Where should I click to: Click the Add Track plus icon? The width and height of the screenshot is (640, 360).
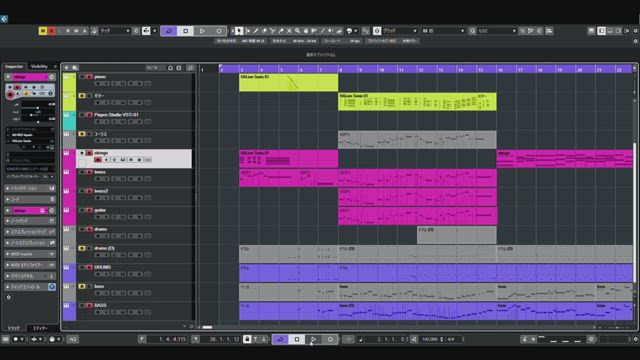pos(67,68)
